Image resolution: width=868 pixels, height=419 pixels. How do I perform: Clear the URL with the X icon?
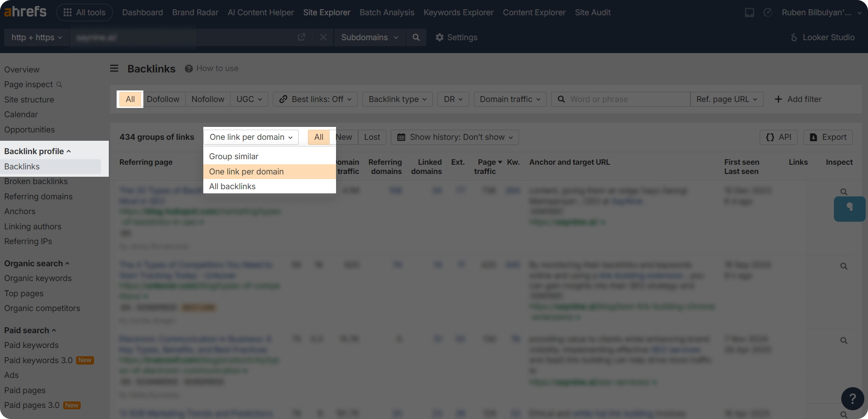(324, 37)
